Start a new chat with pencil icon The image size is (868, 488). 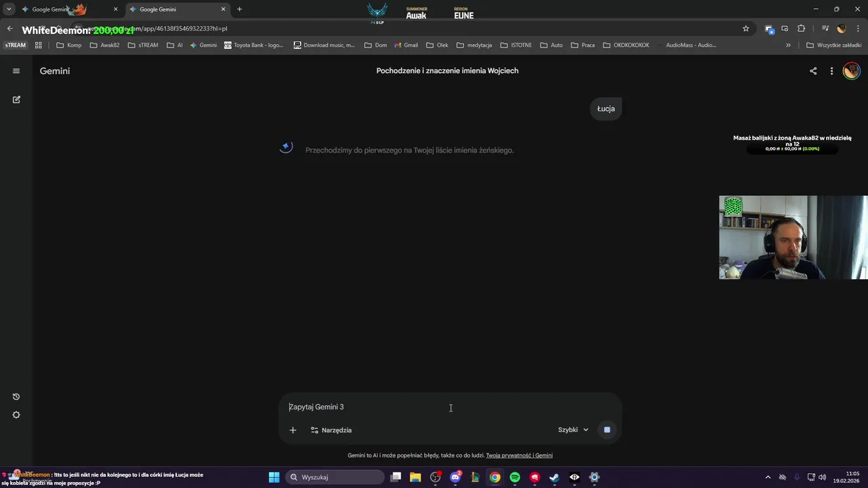click(x=16, y=99)
